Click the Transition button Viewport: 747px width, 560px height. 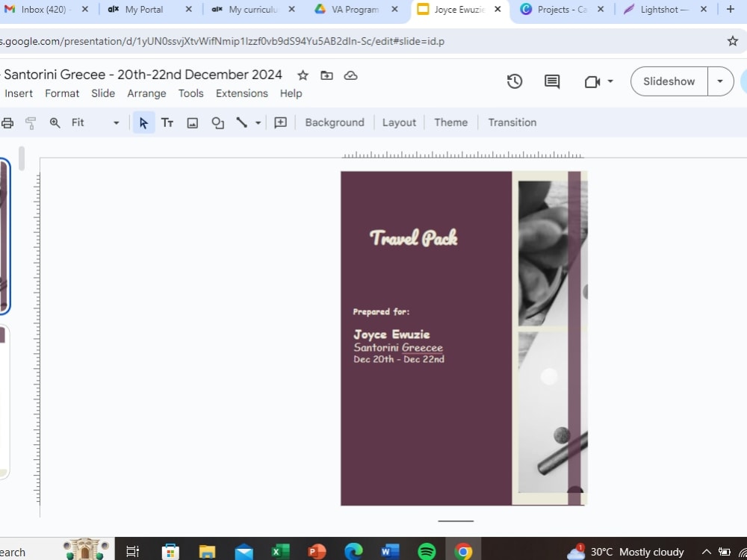pos(512,122)
